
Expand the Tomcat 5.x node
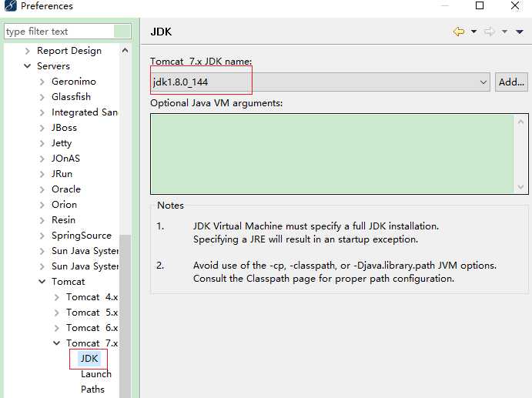pos(57,313)
